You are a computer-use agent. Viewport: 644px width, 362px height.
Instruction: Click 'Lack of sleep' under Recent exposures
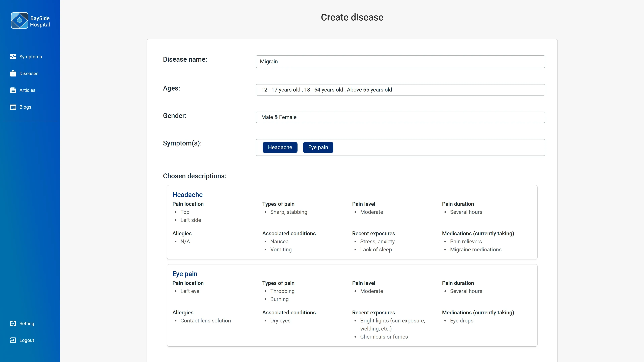pos(376,250)
